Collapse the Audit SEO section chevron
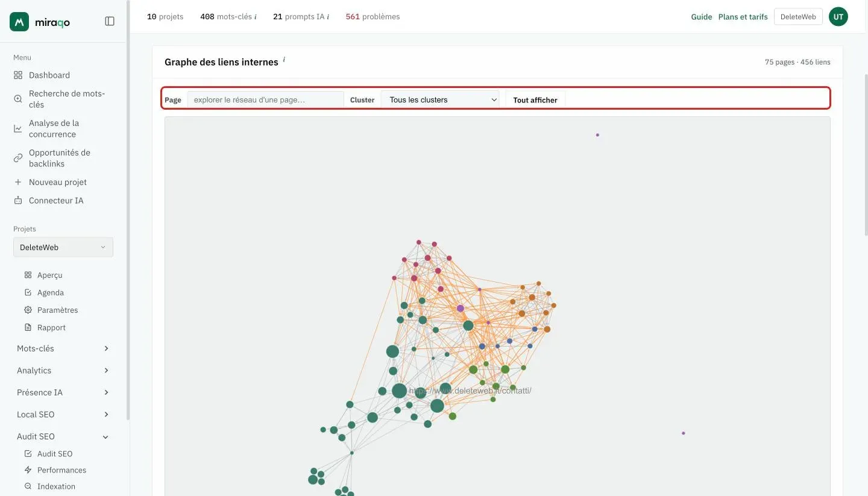 click(106, 436)
